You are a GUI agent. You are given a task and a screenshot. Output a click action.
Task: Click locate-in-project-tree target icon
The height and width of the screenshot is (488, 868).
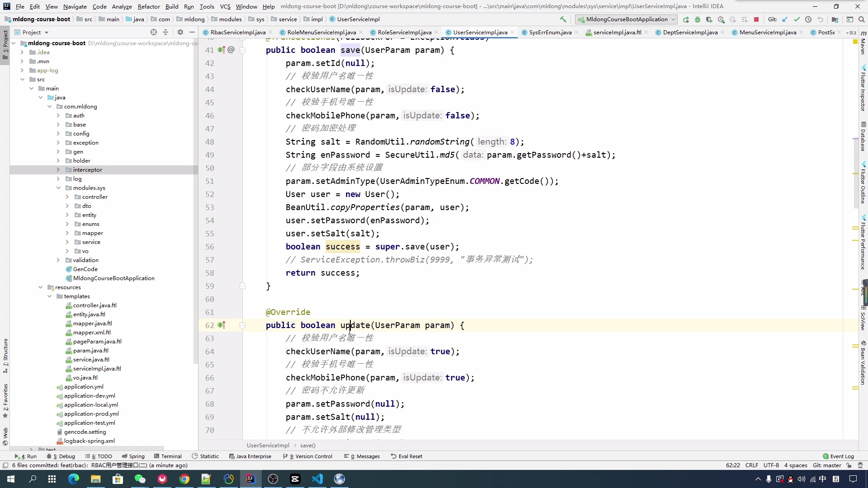(x=154, y=32)
